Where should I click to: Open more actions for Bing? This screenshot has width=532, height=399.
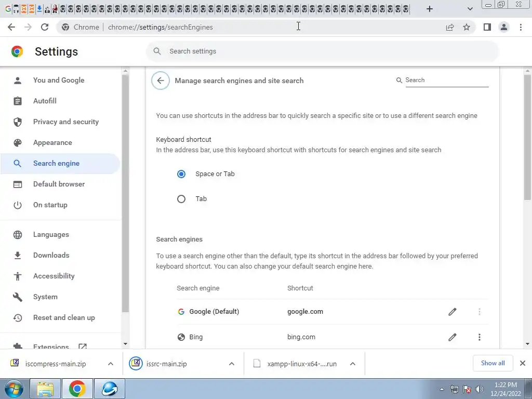pyautogui.click(x=480, y=337)
